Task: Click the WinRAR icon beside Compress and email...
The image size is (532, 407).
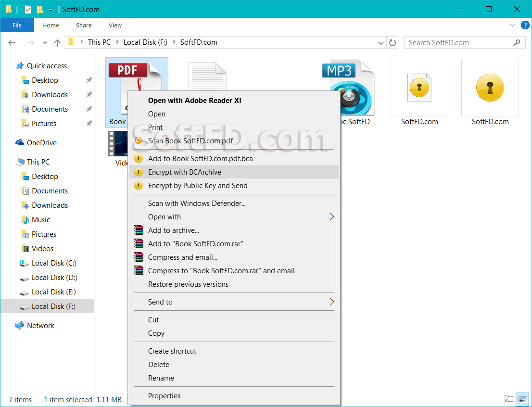Action: (139, 257)
